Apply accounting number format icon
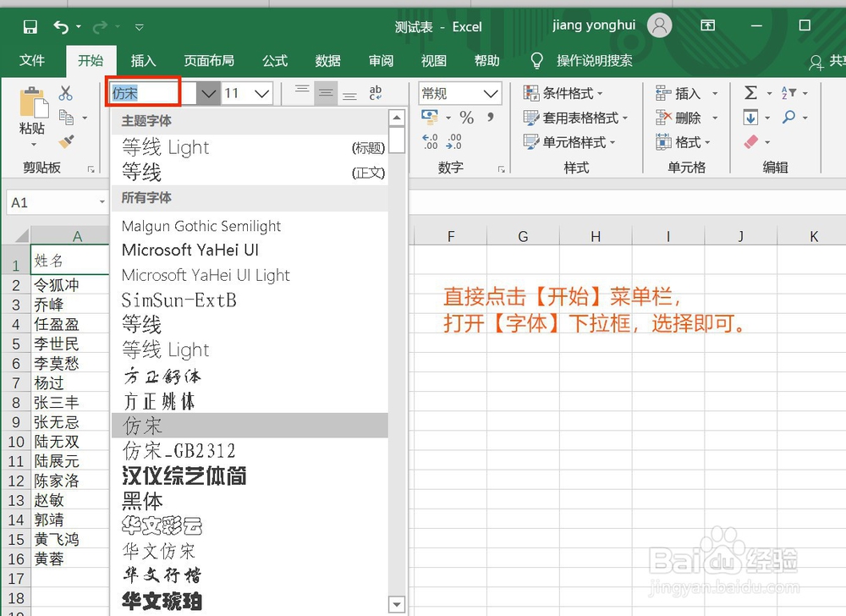The image size is (846, 616). pyautogui.click(x=430, y=117)
